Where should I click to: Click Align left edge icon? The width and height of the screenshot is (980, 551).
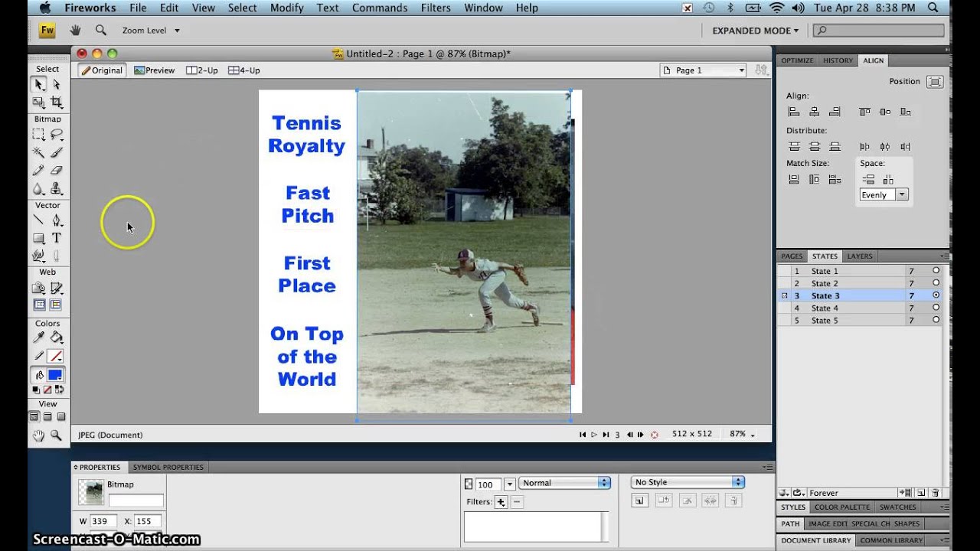pos(794,112)
